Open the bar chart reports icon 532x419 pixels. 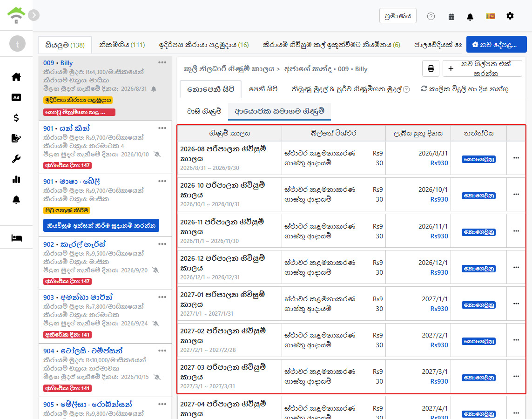[16, 180]
